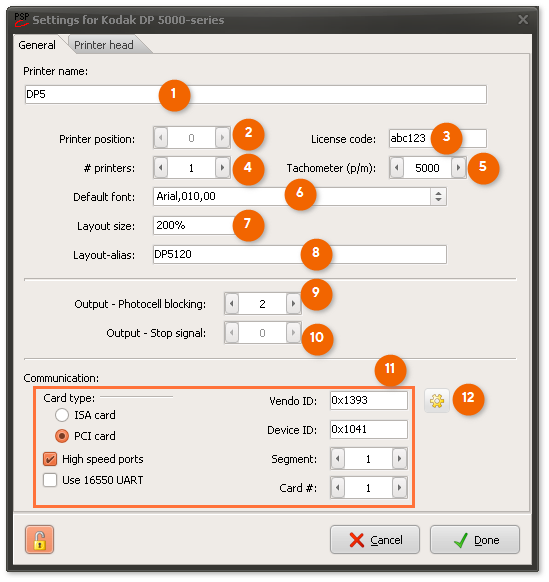
Task: Increase the Printer position value
Action: pos(222,138)
